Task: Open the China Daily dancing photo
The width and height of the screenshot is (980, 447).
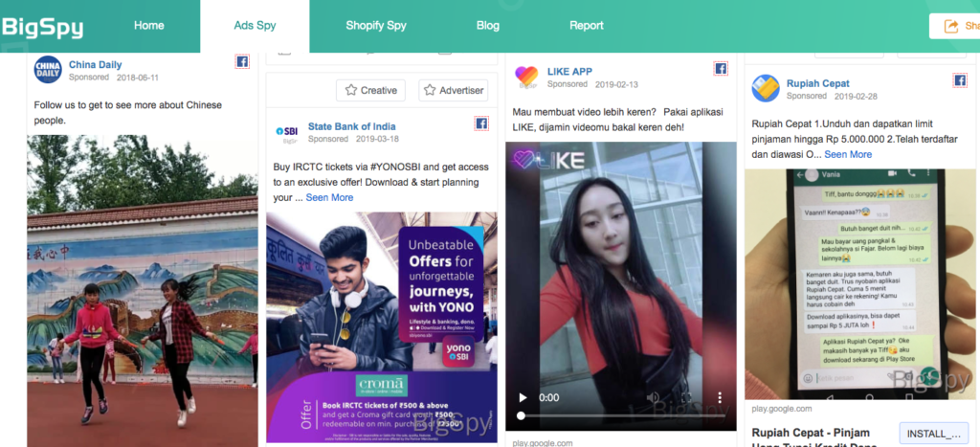Action: [x=143, y=291]
